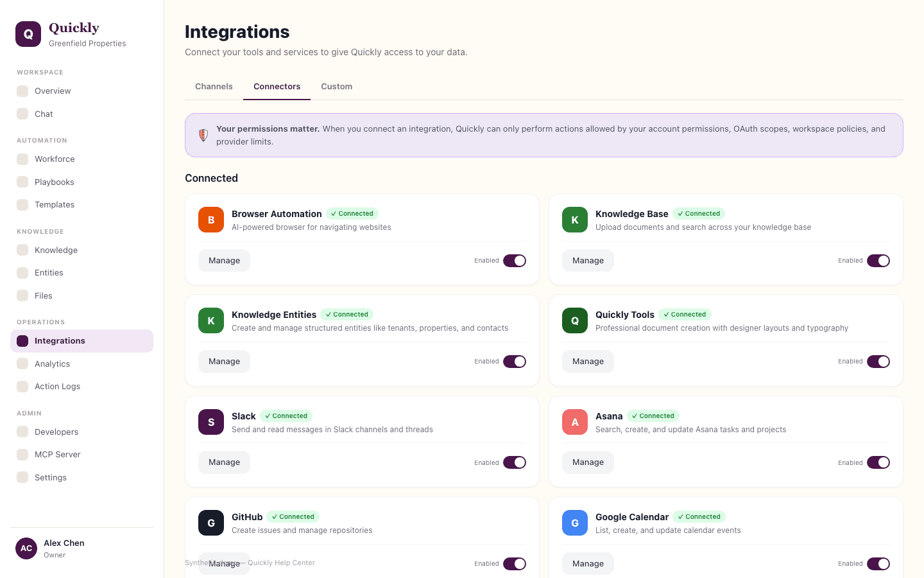Click the Action Logs sidebar icon
Image resolution: width=924 pixels, height=578 pixels.
(x=22, y=387)
